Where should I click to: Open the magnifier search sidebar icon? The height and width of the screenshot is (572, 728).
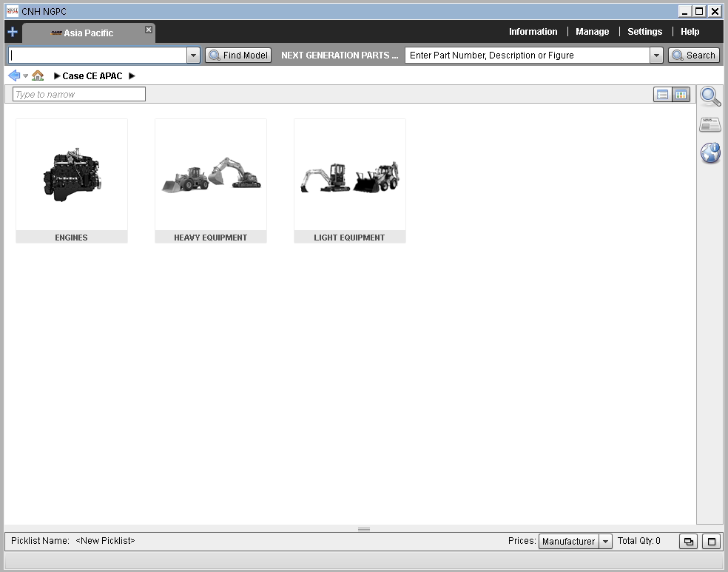(x=710, y=96)
